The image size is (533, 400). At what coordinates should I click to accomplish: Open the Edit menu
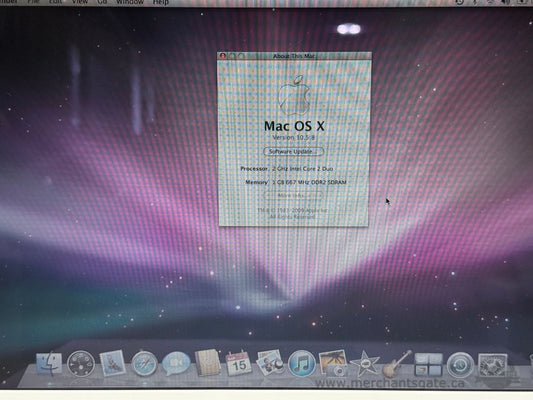(x=56, y=2)
